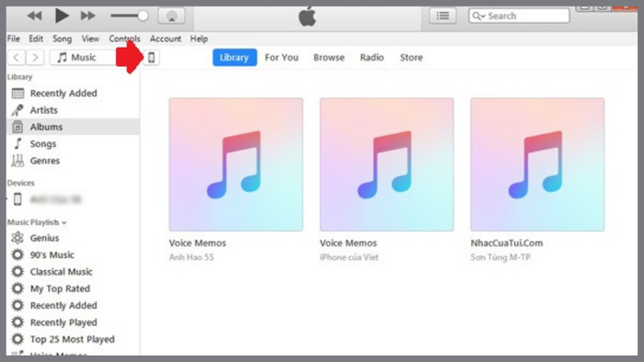Open the Store tab

coord(411,57)
